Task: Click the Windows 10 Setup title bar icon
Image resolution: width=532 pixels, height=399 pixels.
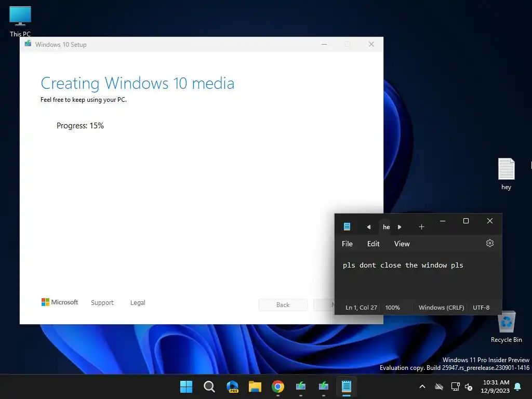Action: (x=28, y=44)
